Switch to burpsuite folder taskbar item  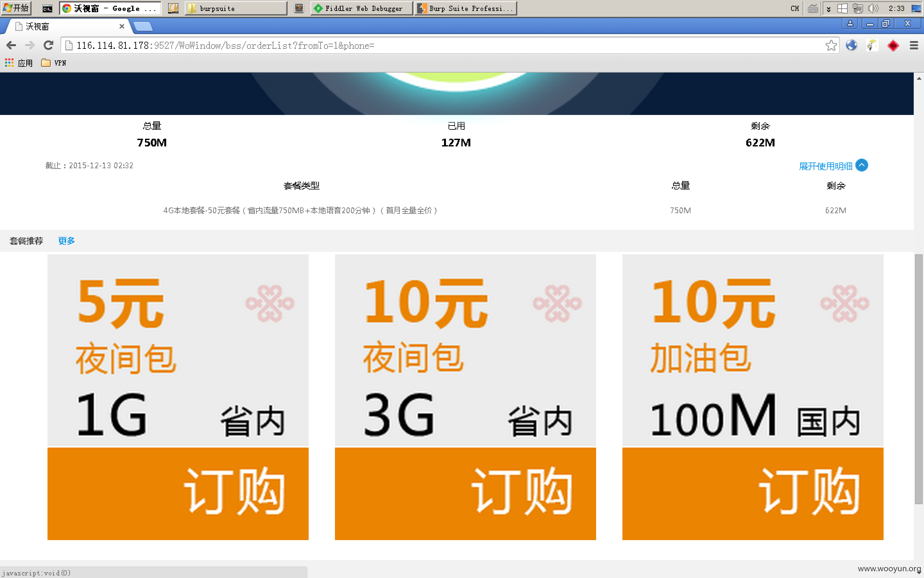(236, 8)
